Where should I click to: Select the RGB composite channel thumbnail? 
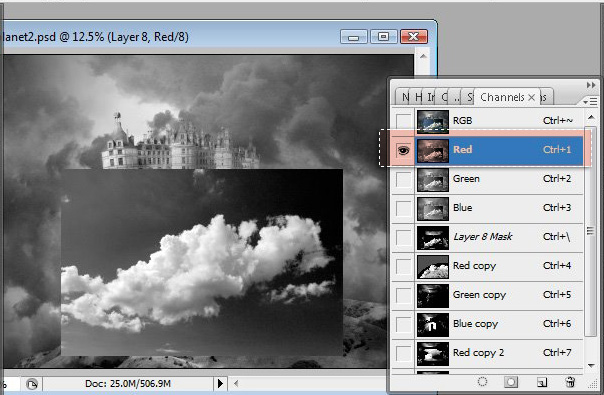pyautogui.click(x=433, y=121)
